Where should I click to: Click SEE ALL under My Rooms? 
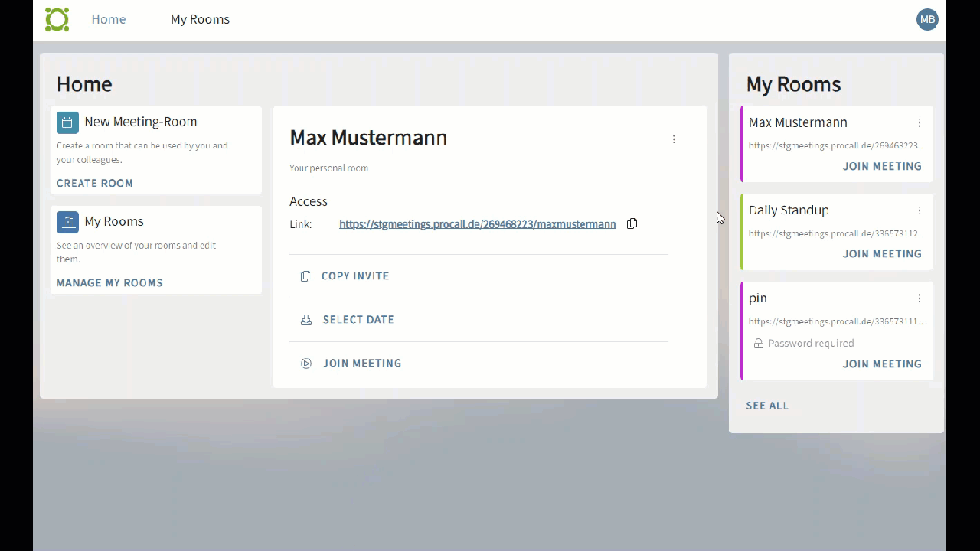(x=767, y=406)
